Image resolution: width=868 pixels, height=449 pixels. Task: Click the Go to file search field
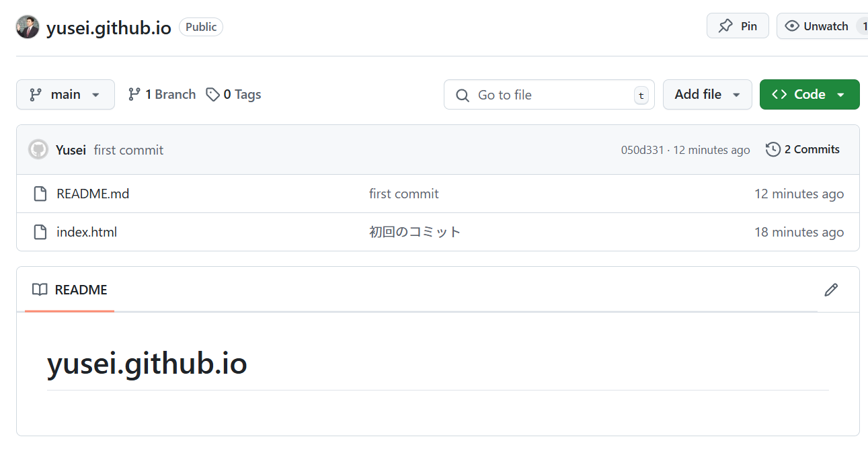coord(549,94)
